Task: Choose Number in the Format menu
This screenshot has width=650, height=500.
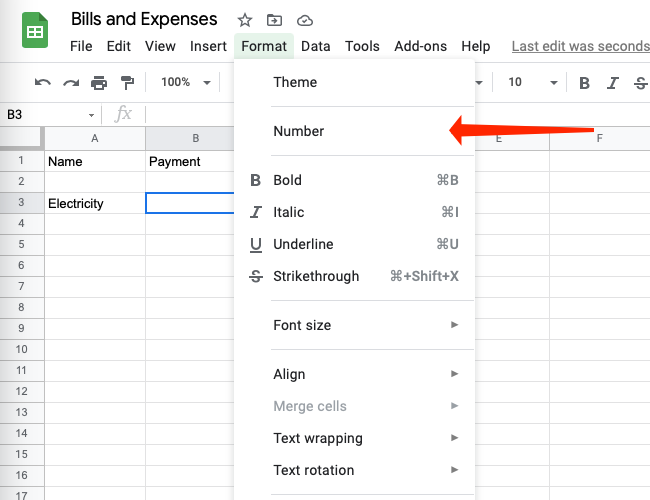Action: [299, 131]
